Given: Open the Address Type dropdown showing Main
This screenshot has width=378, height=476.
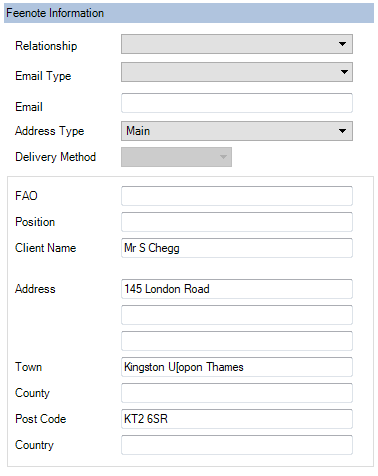Looking at the screenshot, I should (x=237, y=131).
